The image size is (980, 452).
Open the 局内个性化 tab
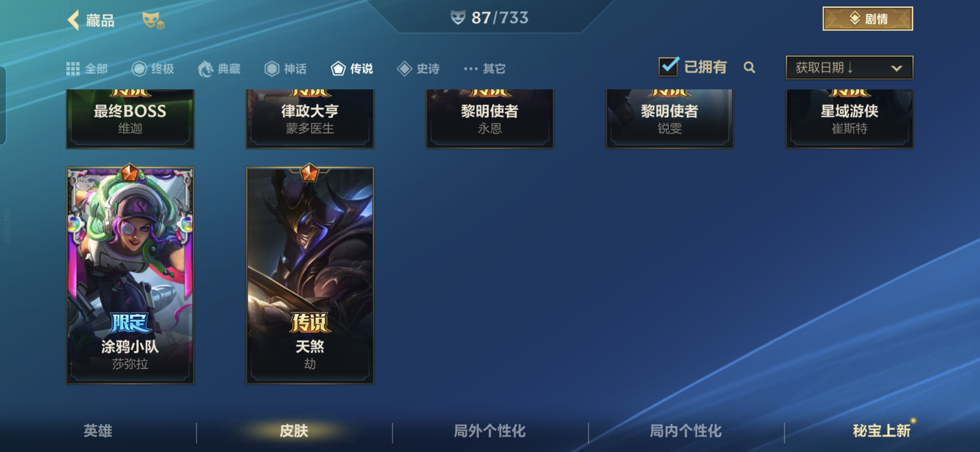point(686,431)
